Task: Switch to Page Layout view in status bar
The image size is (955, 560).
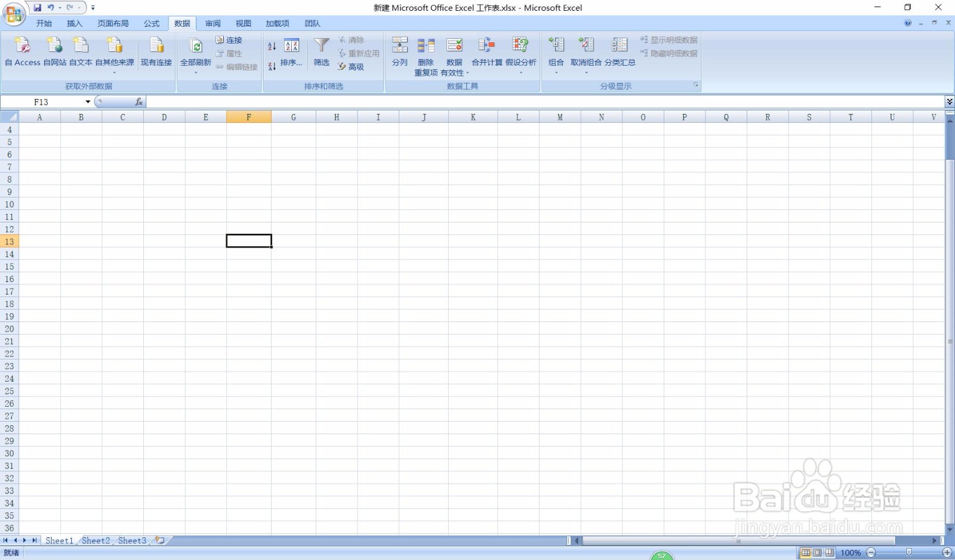Action: click(818, 553)
